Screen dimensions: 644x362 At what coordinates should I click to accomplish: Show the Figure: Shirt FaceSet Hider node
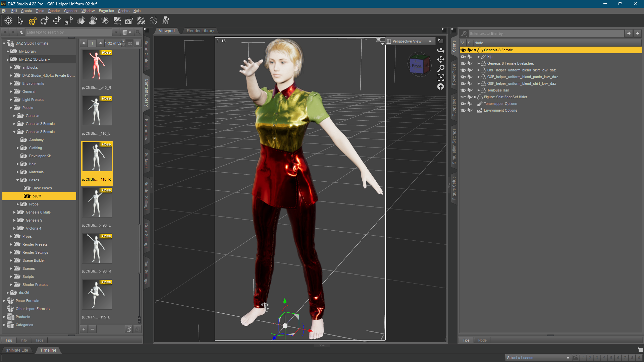463,97
